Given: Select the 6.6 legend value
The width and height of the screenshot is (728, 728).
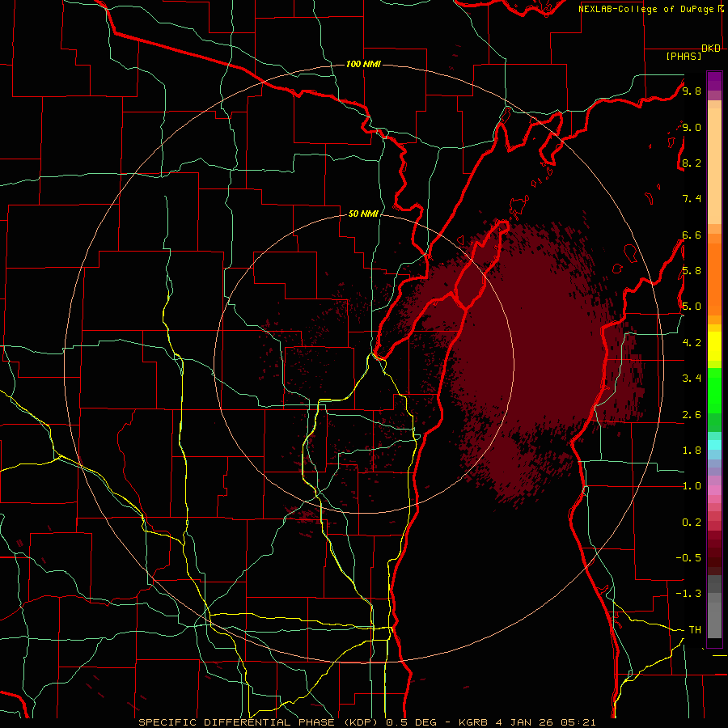Looking at the screenshot, I should [692, 235].
